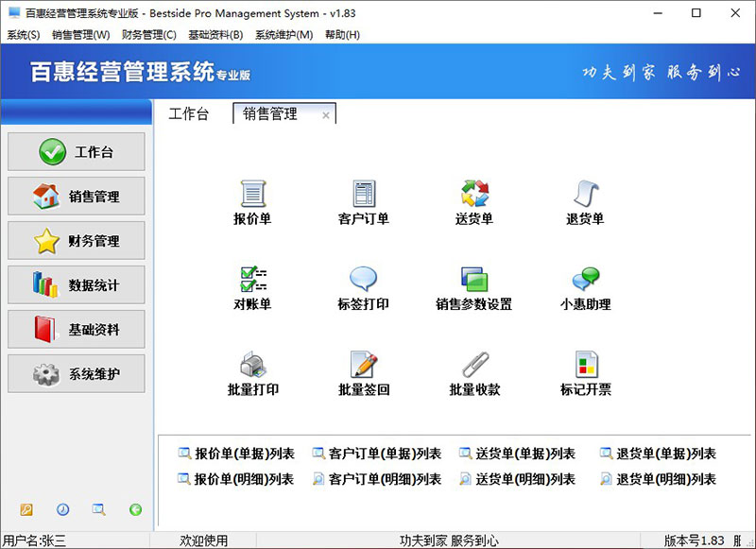The width and height of the screenshot is (756, 549).
Task: Select 基础资料 in the left sidebar
Action: pyautogui.click(x=77, y=329)
